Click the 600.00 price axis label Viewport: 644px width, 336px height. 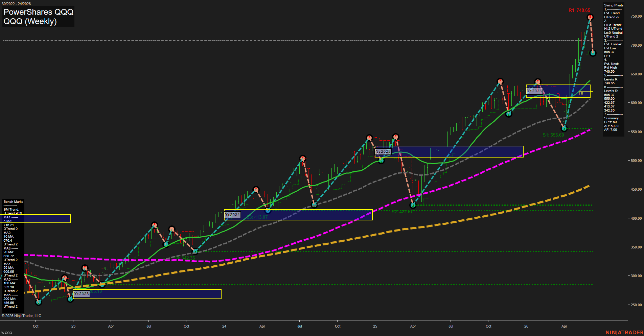pos(636,103)
